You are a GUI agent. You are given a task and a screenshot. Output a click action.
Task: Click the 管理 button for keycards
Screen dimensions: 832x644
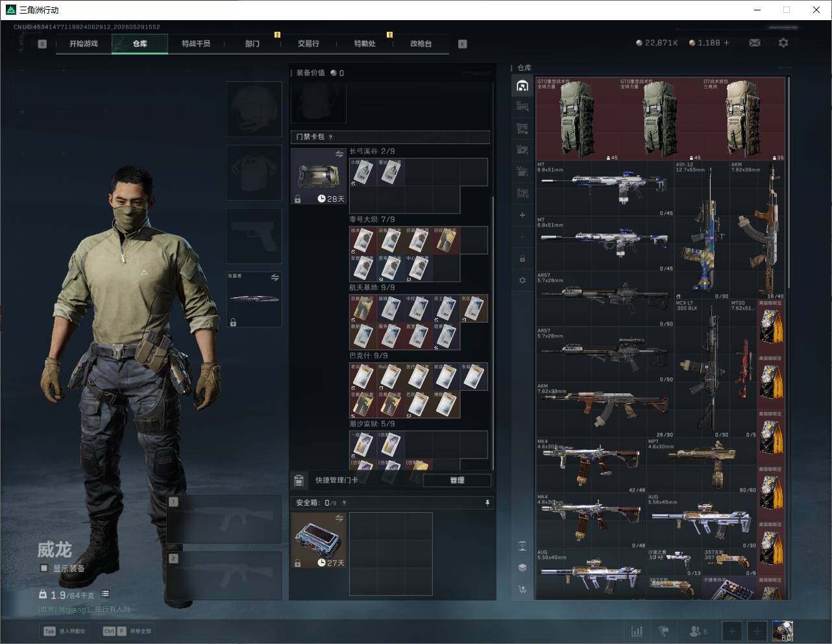[457, 480]
